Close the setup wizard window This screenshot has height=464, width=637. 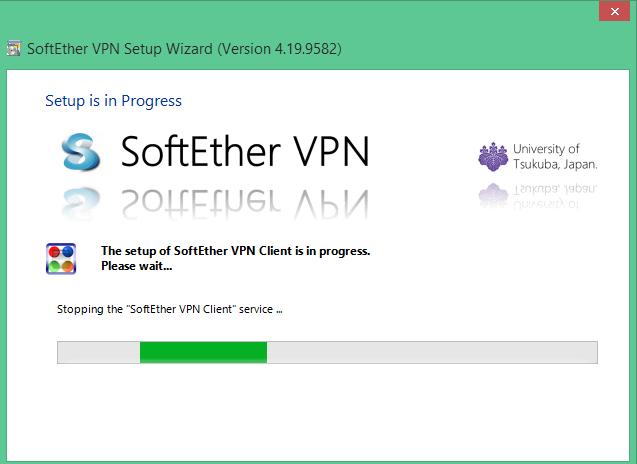point(615,11)
